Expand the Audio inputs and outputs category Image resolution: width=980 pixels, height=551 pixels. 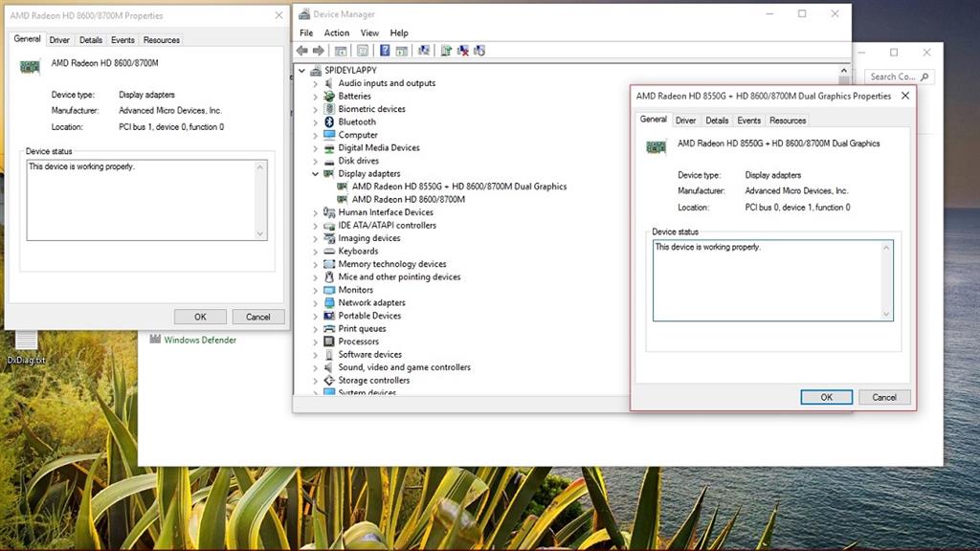coord(316,83)
